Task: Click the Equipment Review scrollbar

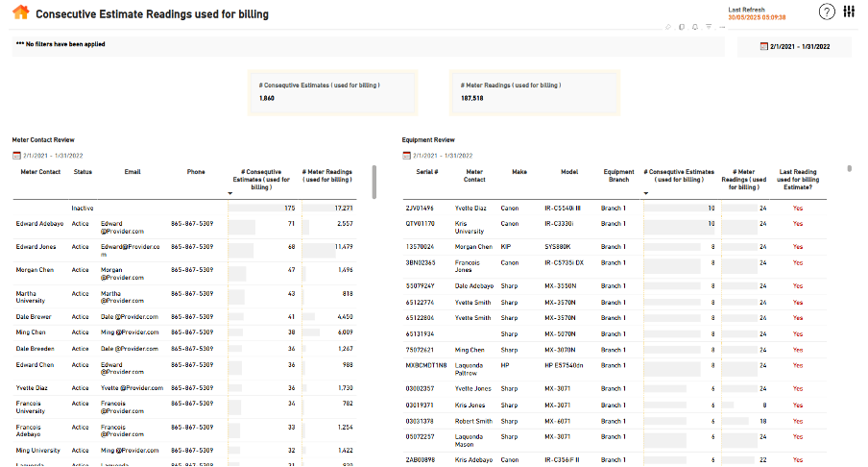Action: [849, 168]
